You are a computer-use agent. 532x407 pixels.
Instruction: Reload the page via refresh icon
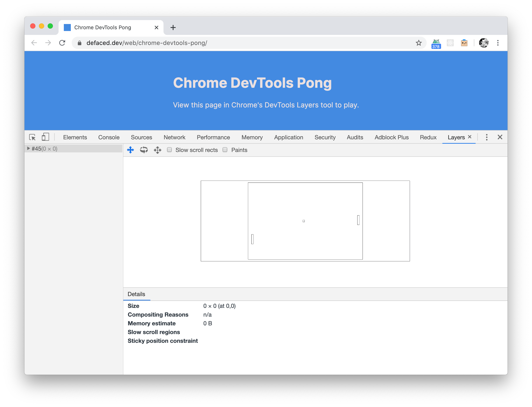(62, 43)
